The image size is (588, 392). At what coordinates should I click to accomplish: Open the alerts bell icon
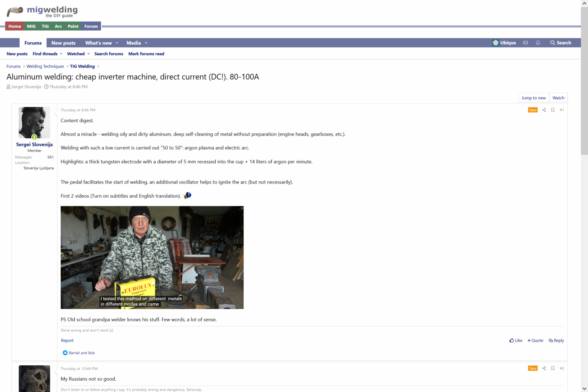click(x=538, y=43)
